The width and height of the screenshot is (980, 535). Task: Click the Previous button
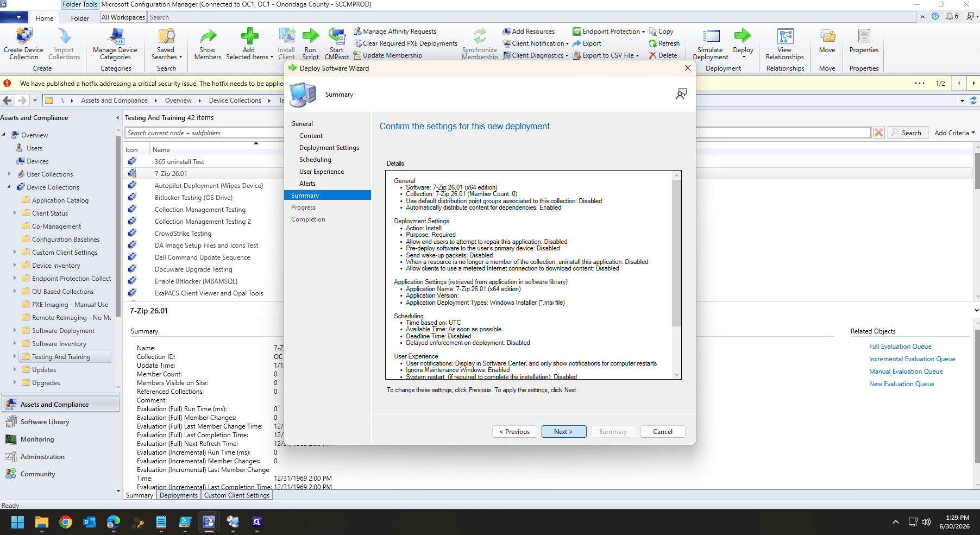pyautogui.click(x=514, y=431)
